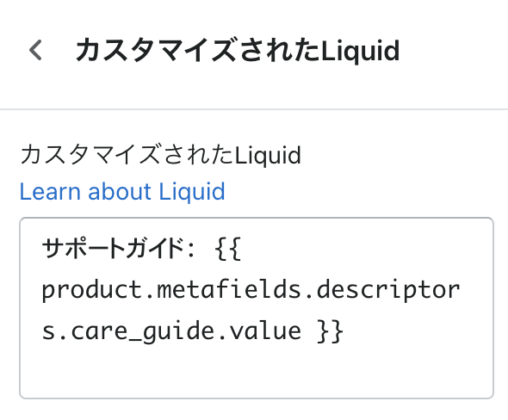Click the opening {{ braces in code
Viewport: 508px width, 420px height.
[x=228, y=249]
